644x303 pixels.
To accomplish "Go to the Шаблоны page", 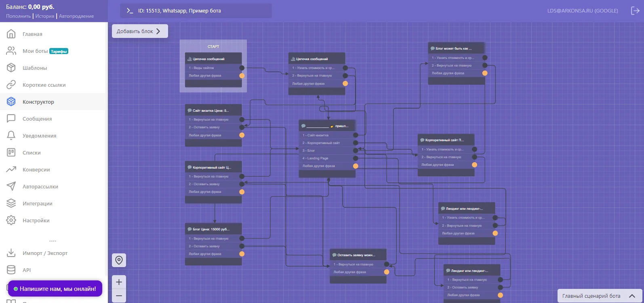I will (35, 68).
